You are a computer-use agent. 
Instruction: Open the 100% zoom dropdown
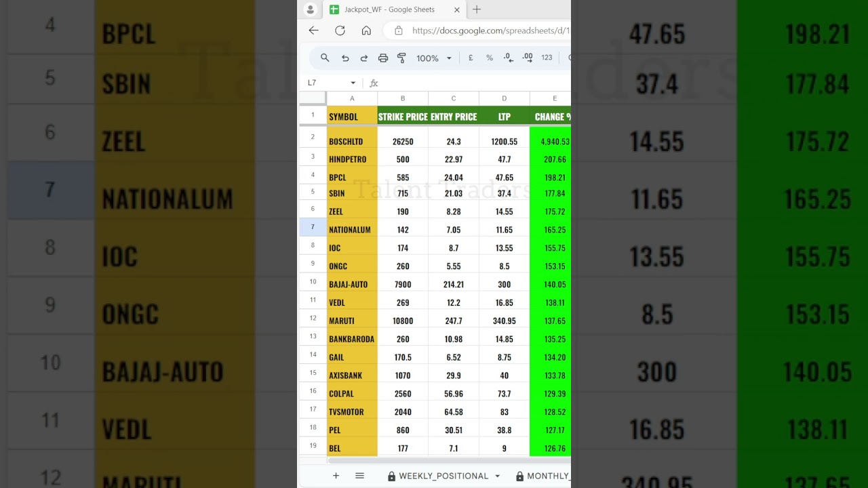pyautogui.click(x=434, y=58)
